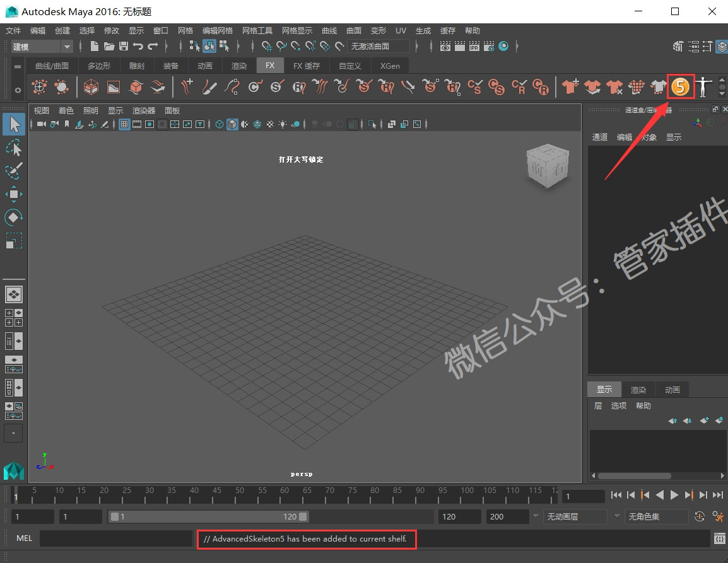Image resolution: width=728 pixels, height=563 pixels.
Task: Click the viewport light bulb lighting icon
Action: (x=282, y=124)
